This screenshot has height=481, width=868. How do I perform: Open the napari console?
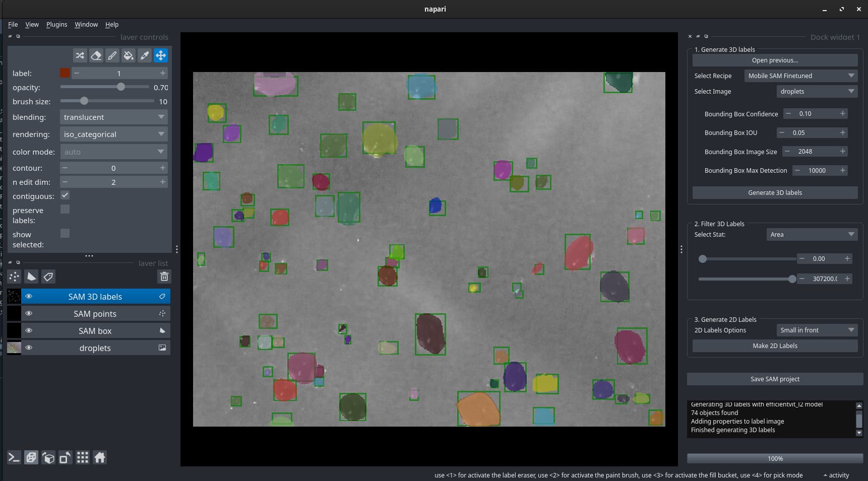point(14,457)
